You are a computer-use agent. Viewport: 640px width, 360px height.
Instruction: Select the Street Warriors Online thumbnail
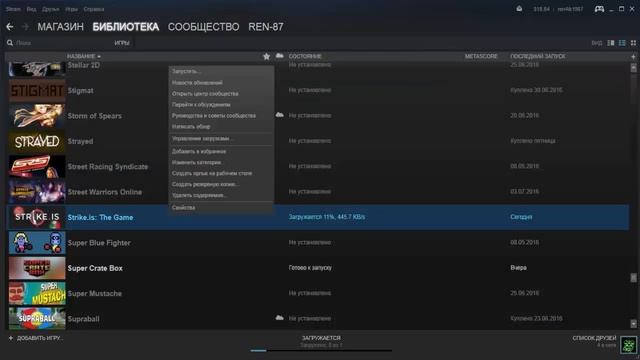coord(37,192)
